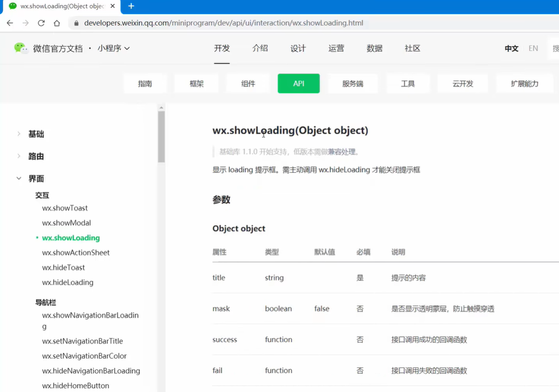Click the 'false' default value cell

pos(322,308)
